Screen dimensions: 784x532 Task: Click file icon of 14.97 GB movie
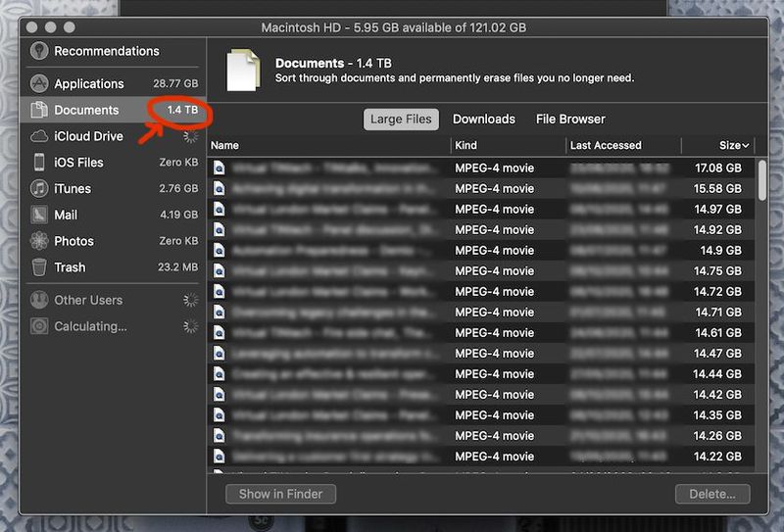click(x=219, y=209)
